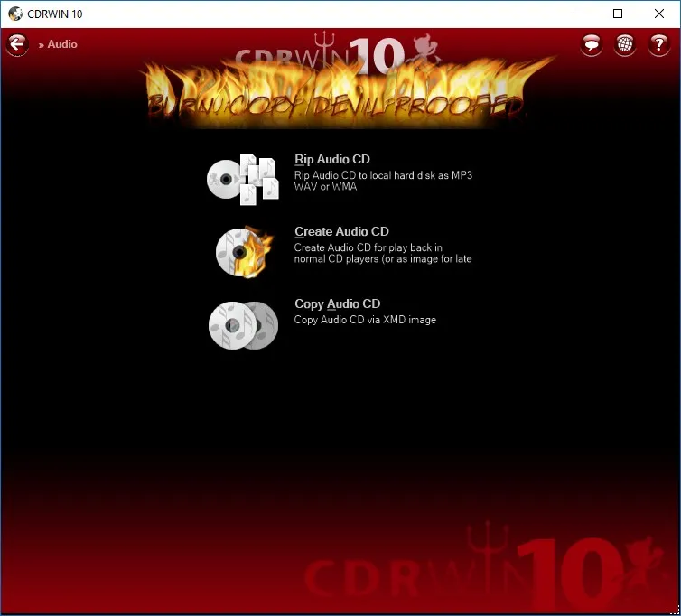Open the Create Audio CD heading
681x616 pixels.
pyautogui.click(x=341, y=231)
